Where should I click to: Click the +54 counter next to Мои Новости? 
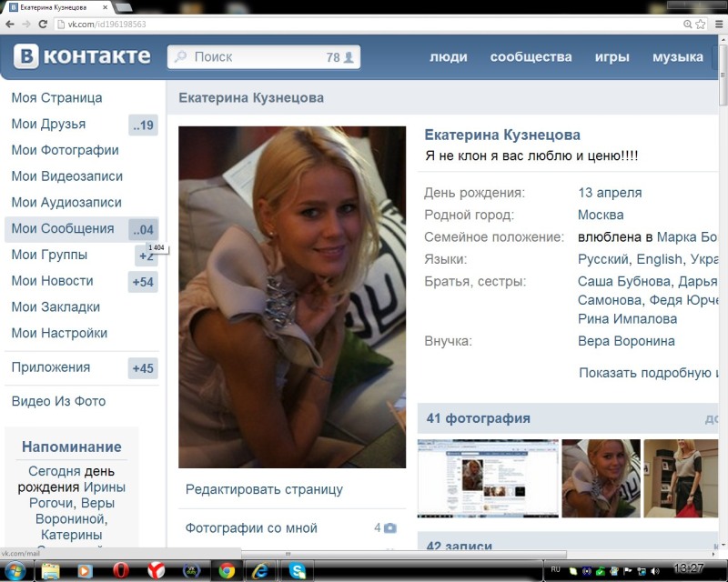click(143, 282)
